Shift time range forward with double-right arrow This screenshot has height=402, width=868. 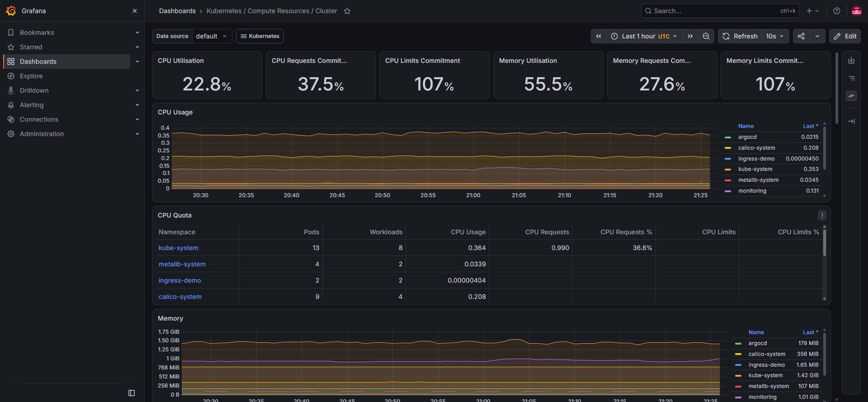[x=690, y=36]
